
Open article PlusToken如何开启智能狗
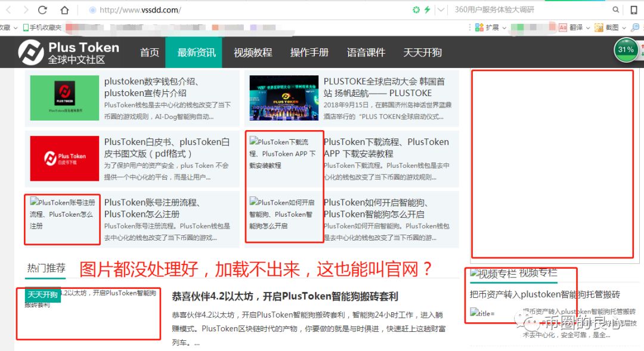coord(376,208)
